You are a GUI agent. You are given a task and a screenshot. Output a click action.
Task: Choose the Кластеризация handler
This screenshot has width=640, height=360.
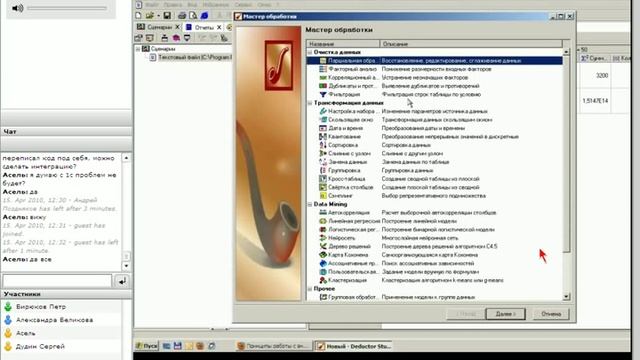tap(434, 280)
